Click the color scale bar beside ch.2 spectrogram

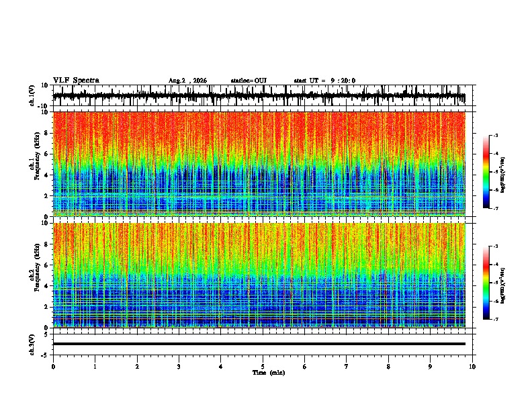[486, 283]
